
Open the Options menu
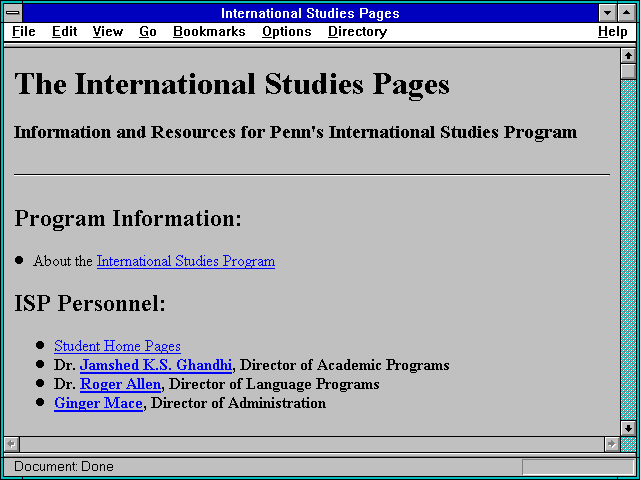(x=287, y=32)
